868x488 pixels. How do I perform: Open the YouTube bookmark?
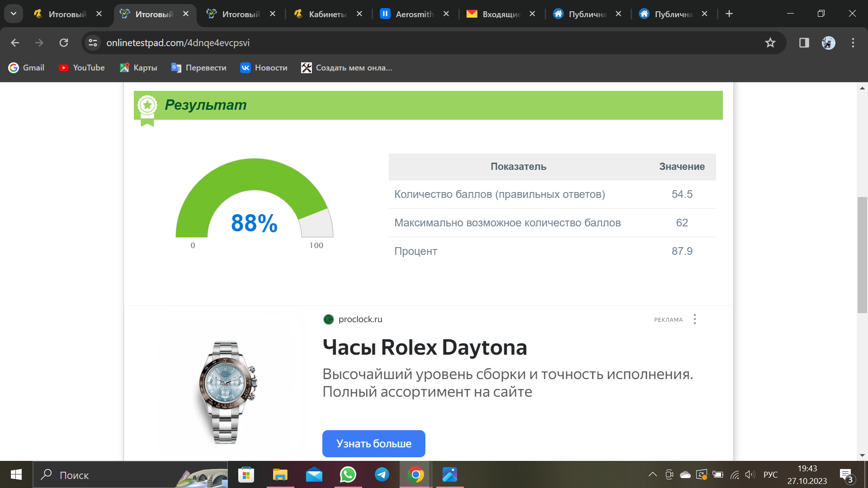pyautogui.click(x=82, y=68)
